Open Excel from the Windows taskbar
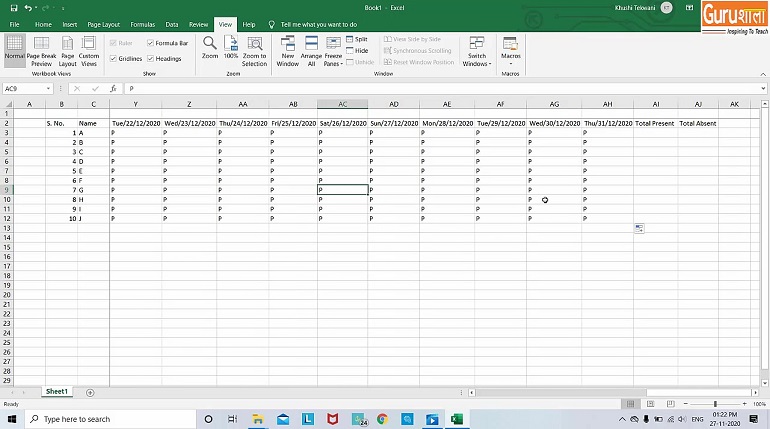Viewport: 770px width, 429px height. pos(456,419)
